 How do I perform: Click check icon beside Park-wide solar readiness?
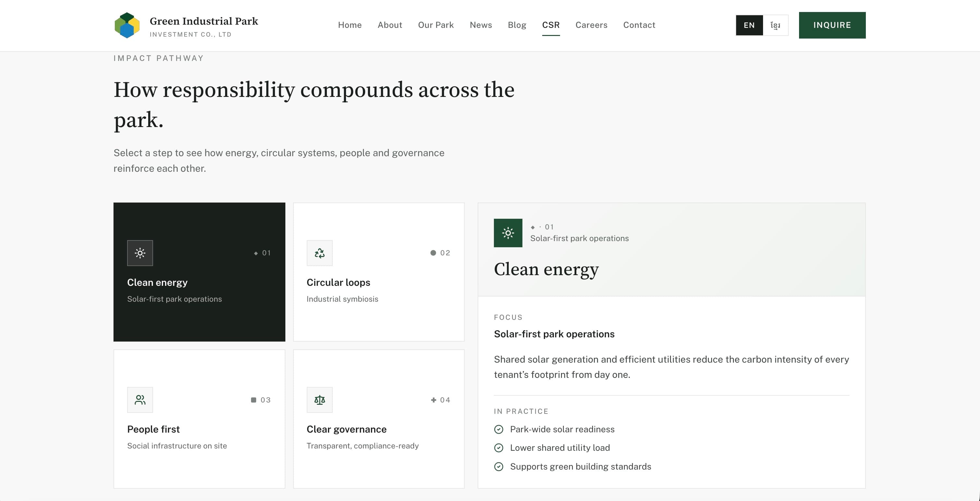tap(498, 429)
